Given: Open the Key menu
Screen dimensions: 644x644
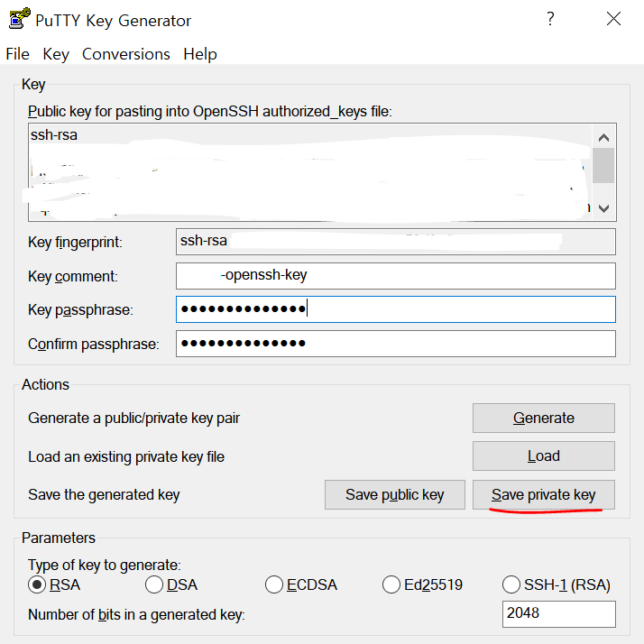Looking at the screenshot, I should tap(56, 54).
